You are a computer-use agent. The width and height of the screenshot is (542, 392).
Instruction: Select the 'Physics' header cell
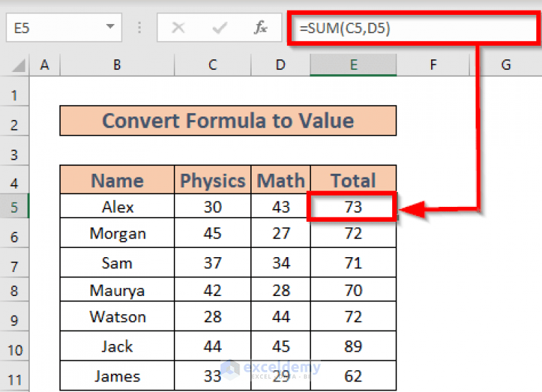coord(213,179)
